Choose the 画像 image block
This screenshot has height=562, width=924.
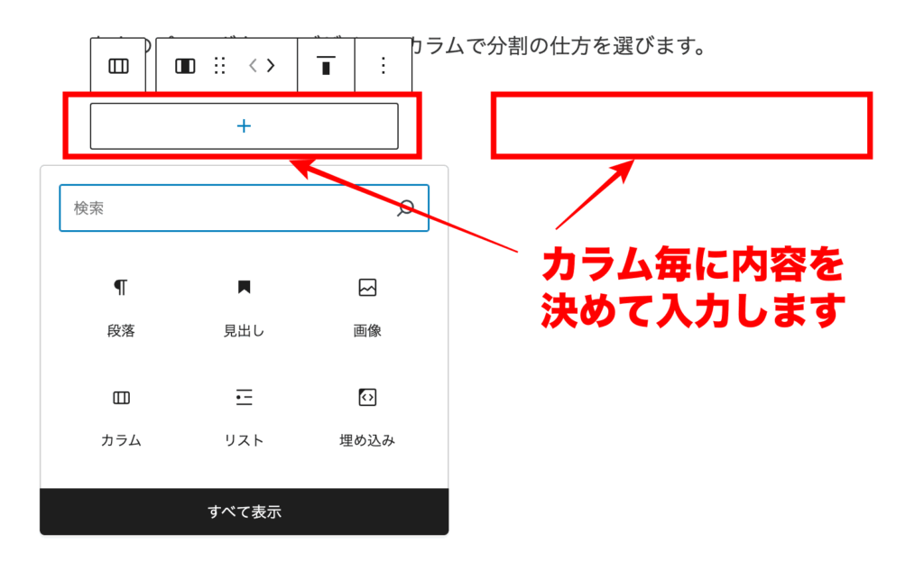[x=367, y=307]
